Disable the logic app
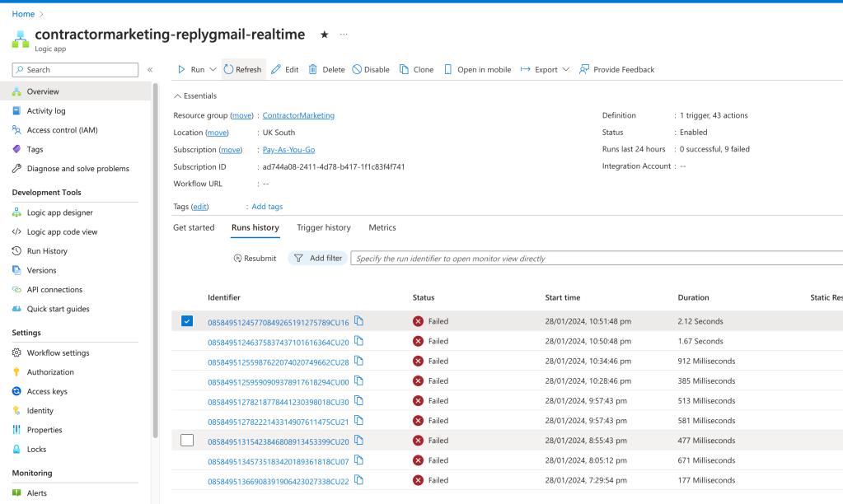Viewport: 843px width, 504px height. click(371, 69)
